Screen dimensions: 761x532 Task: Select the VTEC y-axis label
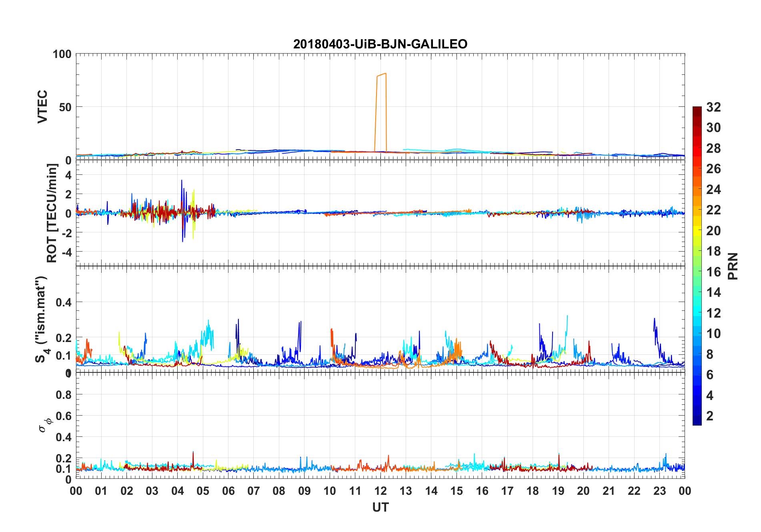click(x=42, y=107)
